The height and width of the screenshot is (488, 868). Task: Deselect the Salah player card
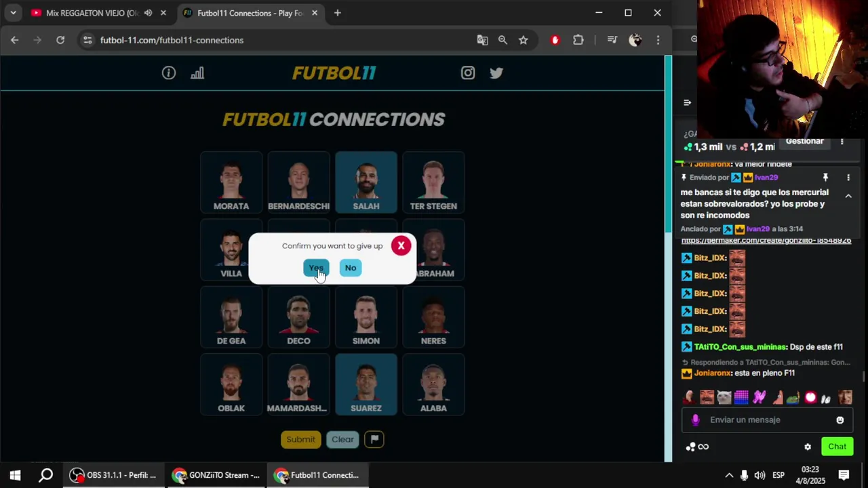[366, 182]
